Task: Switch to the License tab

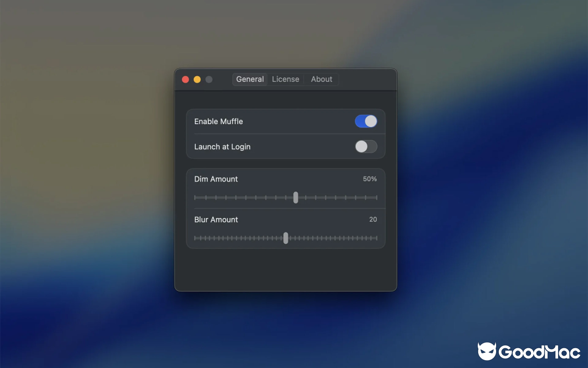Action: tap(285, 79)
